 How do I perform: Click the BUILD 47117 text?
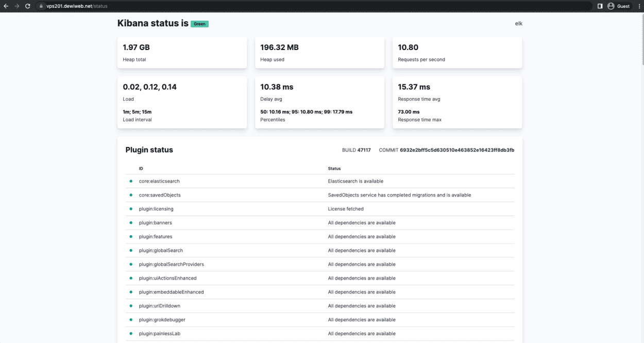click(357, 150)
